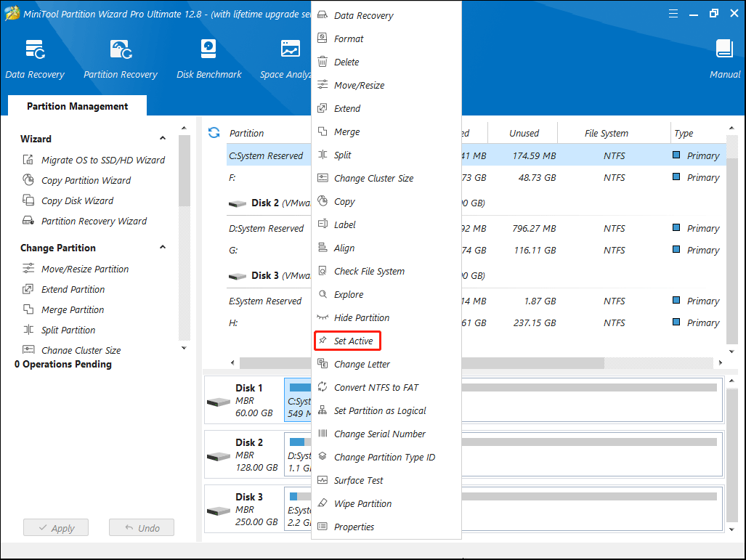Click the Disk 1 drive icon in disk map

click(219, 402)
